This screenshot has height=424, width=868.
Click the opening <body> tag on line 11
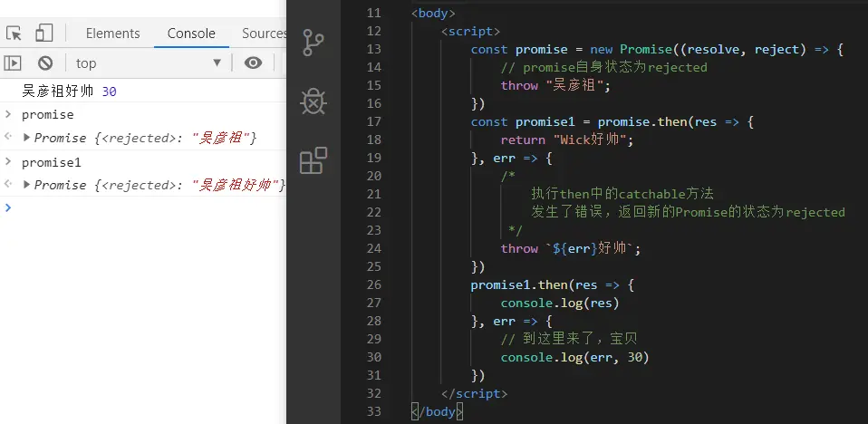433,14
